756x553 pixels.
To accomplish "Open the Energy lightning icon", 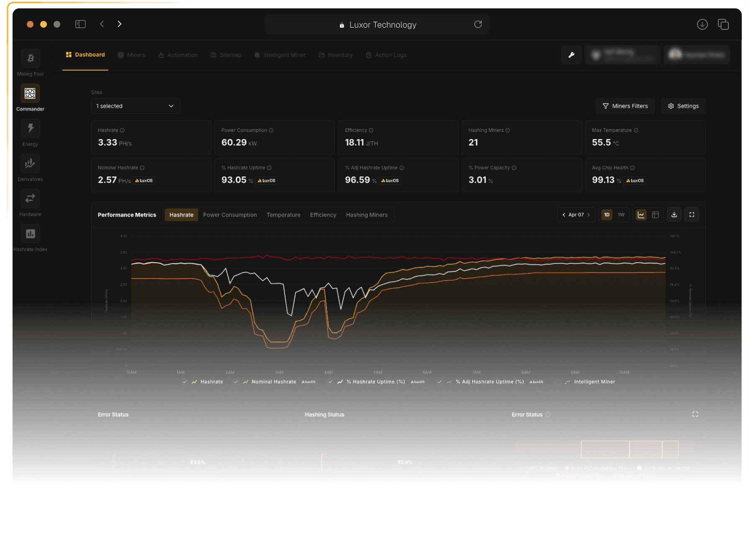I will click(x=30, y=128).
